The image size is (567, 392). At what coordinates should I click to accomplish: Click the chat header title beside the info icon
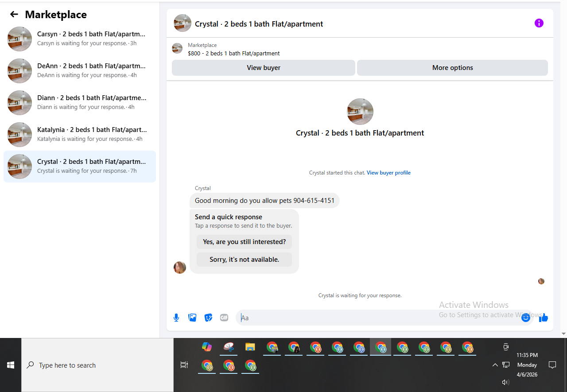pyautogui.click(x=259, y=24)
